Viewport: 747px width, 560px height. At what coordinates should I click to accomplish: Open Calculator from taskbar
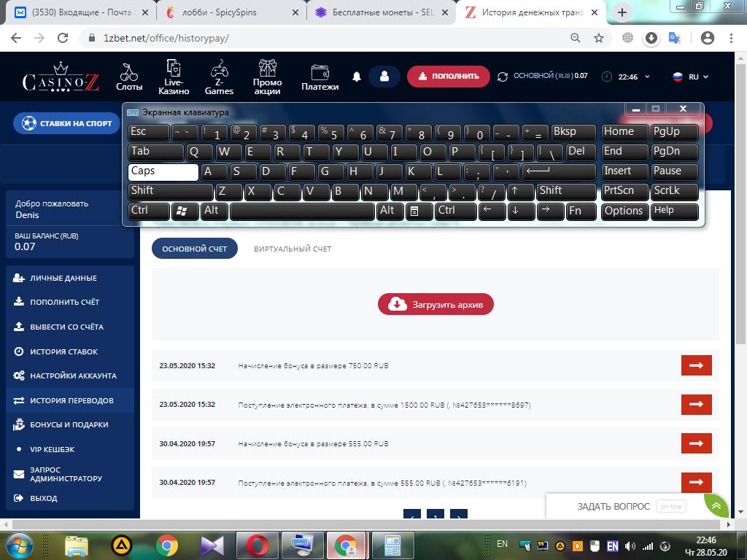(x=392, y=545)
